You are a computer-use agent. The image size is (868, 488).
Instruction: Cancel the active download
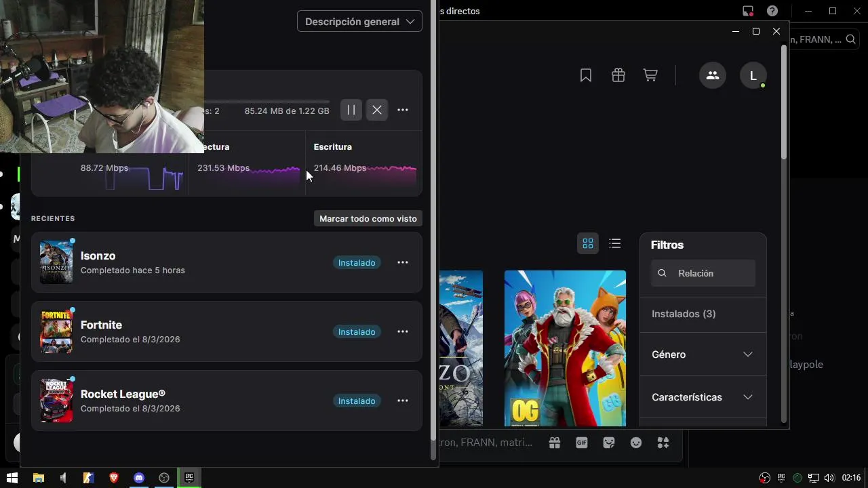pos(377,110)
